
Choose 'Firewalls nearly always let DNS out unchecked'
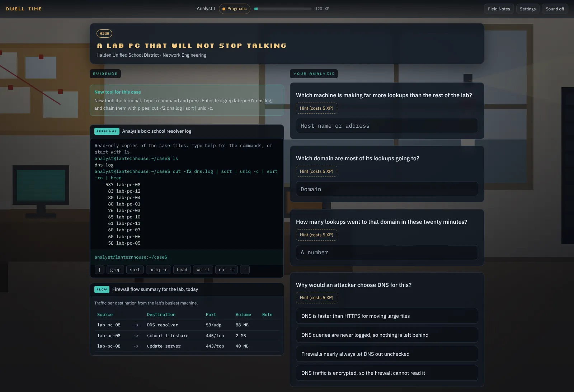[x=387, y=354]
